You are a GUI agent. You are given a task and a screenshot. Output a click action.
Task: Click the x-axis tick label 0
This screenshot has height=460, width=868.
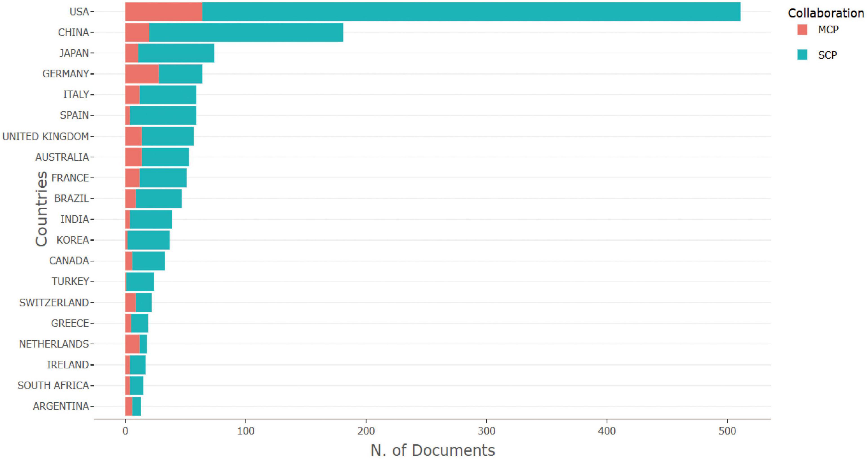pyautogui.click(x=125, y=431)
